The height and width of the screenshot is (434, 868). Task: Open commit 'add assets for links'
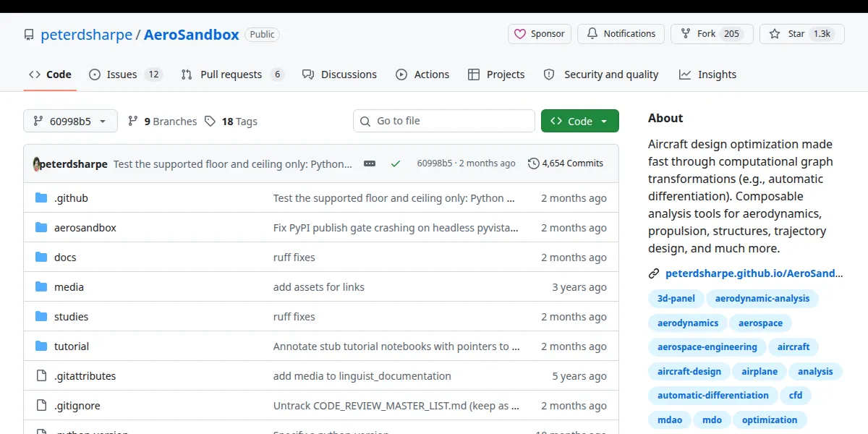[x=319, y=287]
